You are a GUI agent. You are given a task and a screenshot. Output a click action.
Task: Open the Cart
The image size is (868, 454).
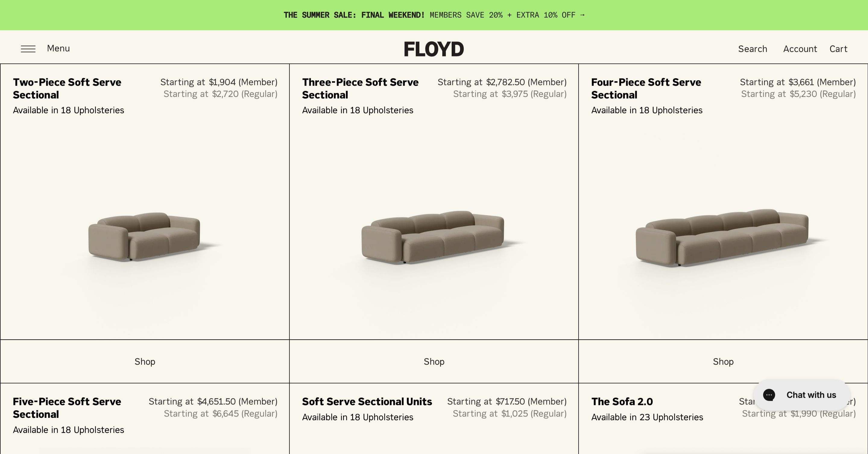point(838,49)
